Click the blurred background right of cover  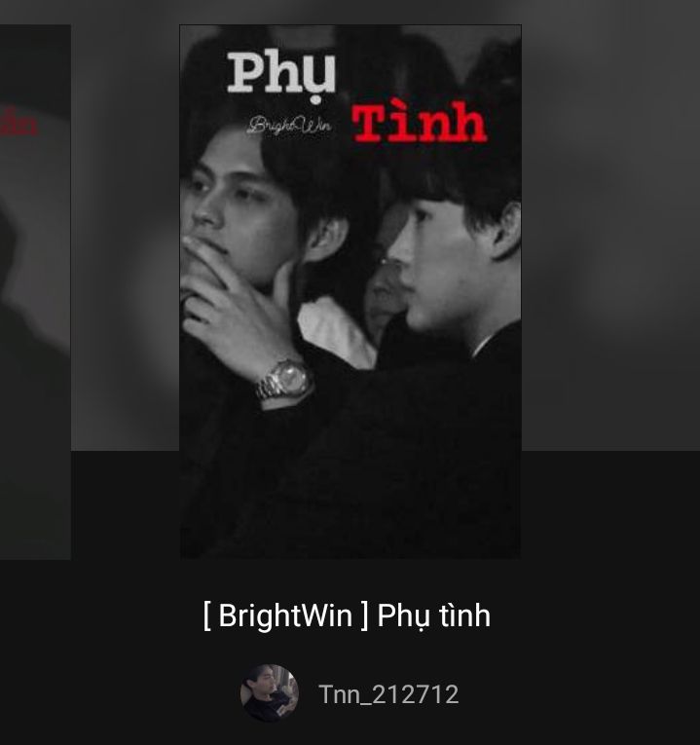click(x=610, y=238)
